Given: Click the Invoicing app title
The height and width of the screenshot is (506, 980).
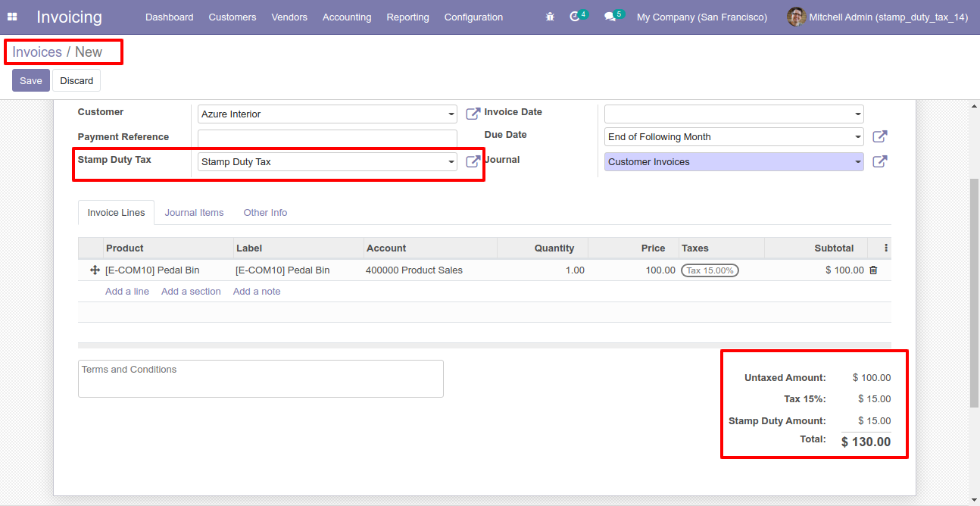Looking at the screenshot, I should (69, 17).
